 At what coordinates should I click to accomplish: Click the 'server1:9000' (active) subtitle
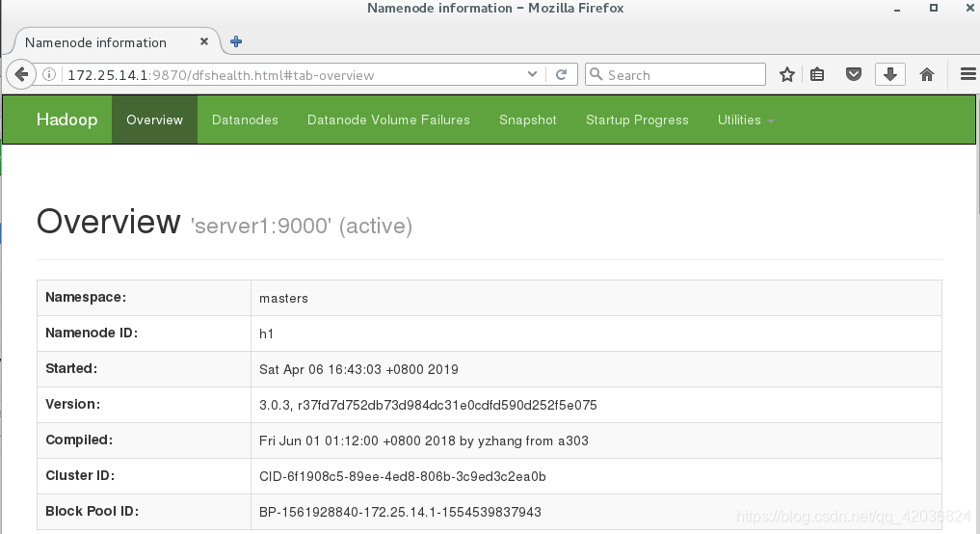click(x=302, y=226)
